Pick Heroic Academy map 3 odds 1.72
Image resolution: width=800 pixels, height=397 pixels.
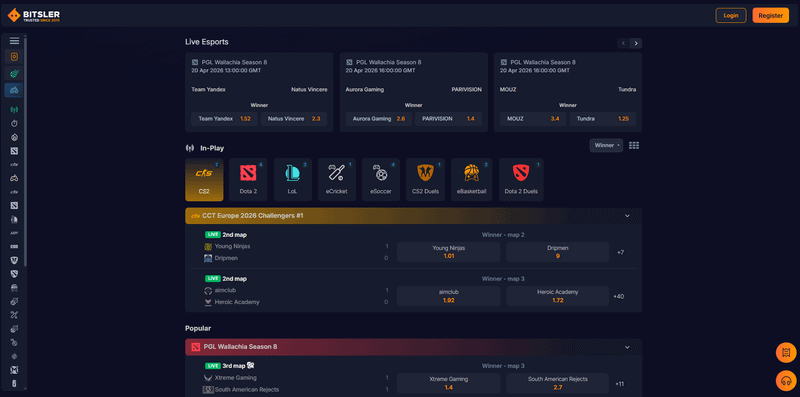(x=558, y=296)
